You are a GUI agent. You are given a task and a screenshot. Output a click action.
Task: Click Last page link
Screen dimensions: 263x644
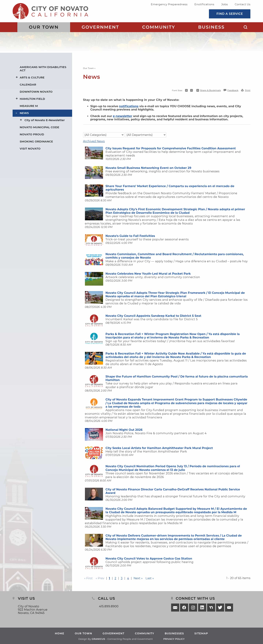coord(150,578)
